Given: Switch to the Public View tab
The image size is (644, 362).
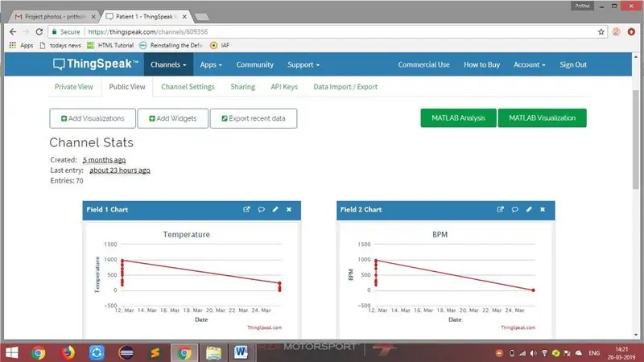Looking at the screenshot, I should coord(127,87).
